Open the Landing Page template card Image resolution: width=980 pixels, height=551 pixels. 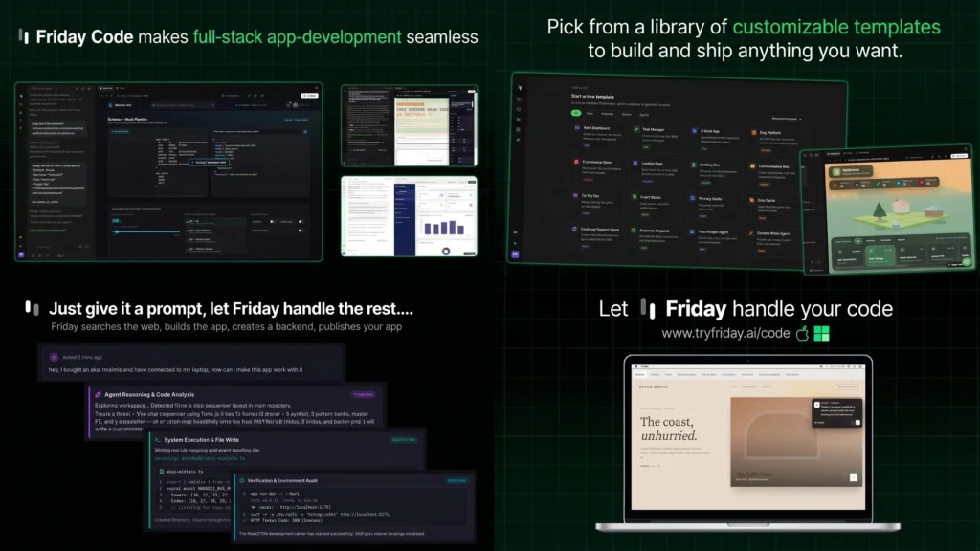(x=657, y=172)
